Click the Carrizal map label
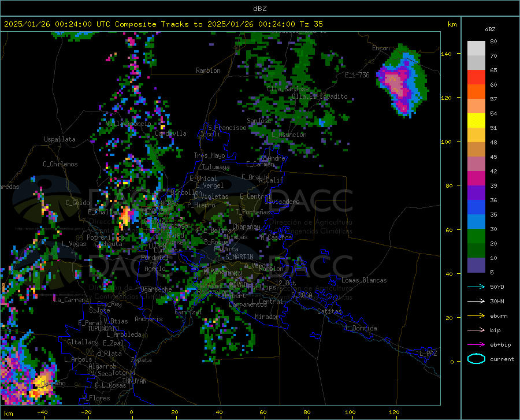 click(x=188, y=312)
